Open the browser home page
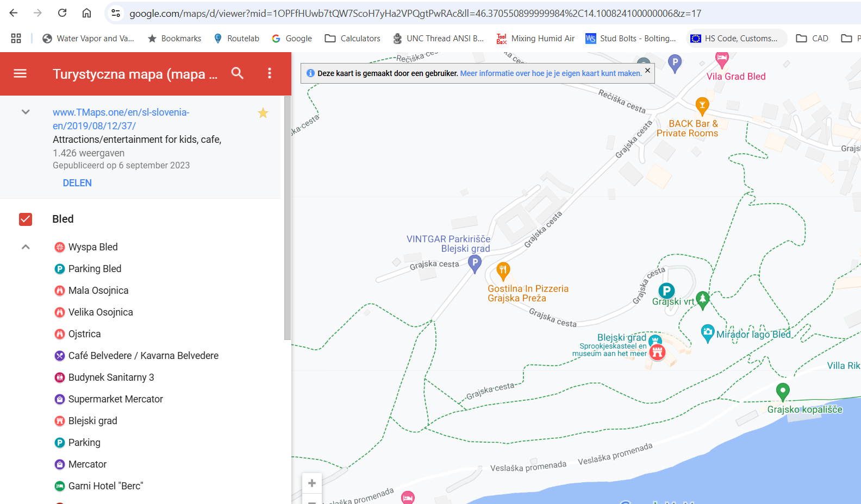Screen dimensions: 861x504 (86, 13)
